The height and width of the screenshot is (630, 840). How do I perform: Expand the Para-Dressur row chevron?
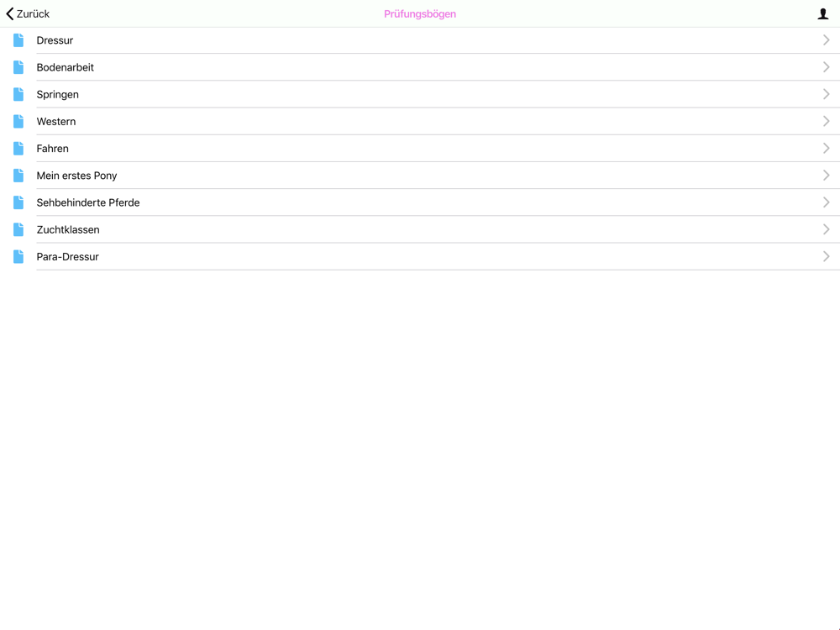coord(826,256)
